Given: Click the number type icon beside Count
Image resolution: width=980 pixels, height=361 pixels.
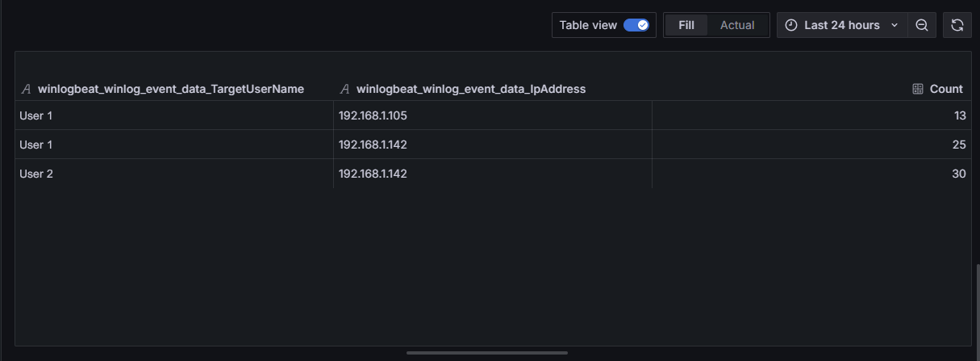Looking at the screenshot, I should (917, 89).
